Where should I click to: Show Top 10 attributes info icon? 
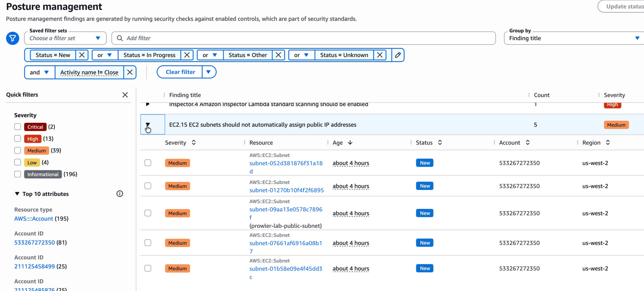pos(120,194)
